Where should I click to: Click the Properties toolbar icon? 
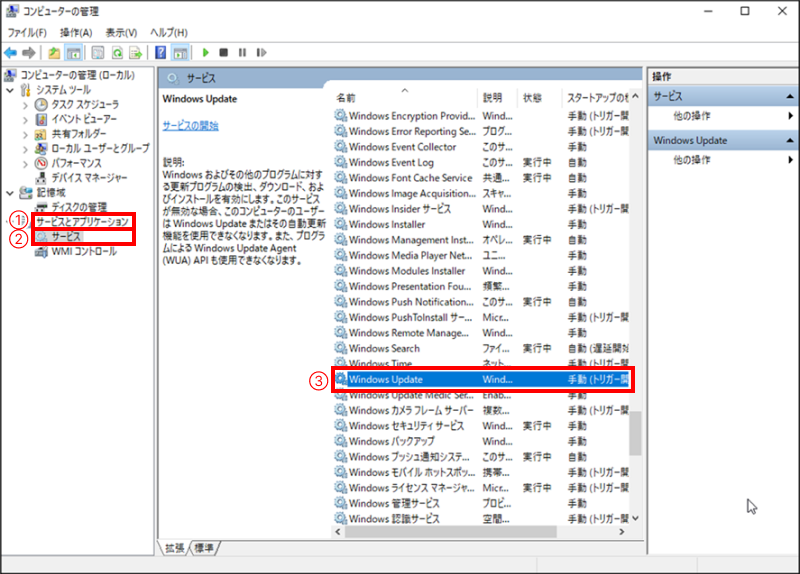click(x=98, y=53)
